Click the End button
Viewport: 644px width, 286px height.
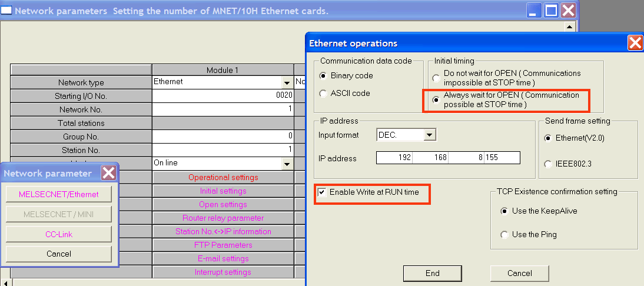tap(432, 273)
